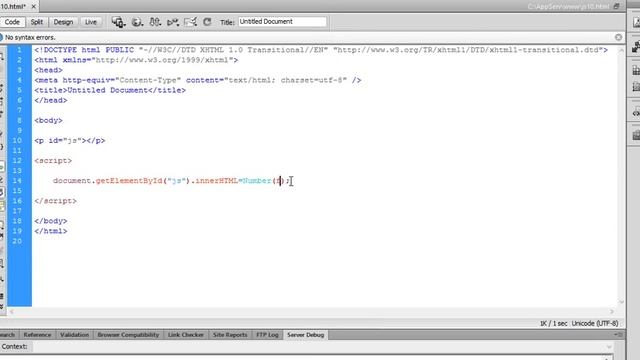This screenshot has width=640, height=360.
Task: Click the Assets panel icon
Action: tap(636, 87)
